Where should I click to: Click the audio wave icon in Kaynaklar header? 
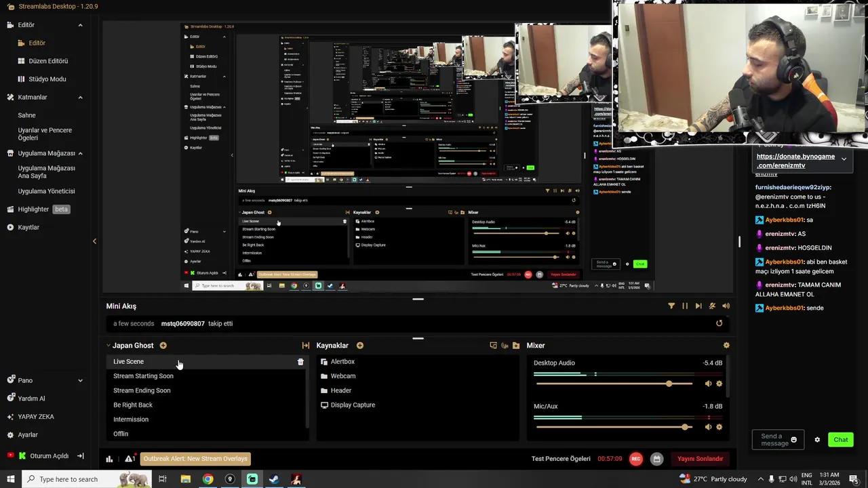click(505, 346)
